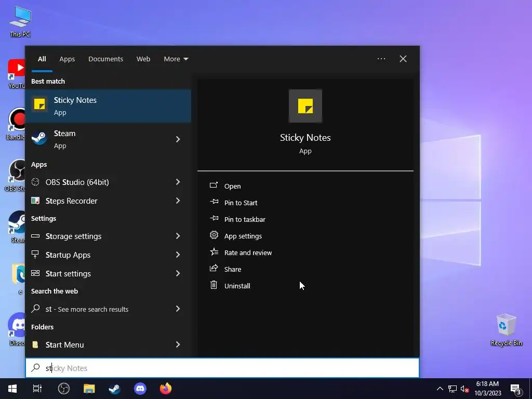Select the YouTube desktop shortcut

tap(16, 74)
